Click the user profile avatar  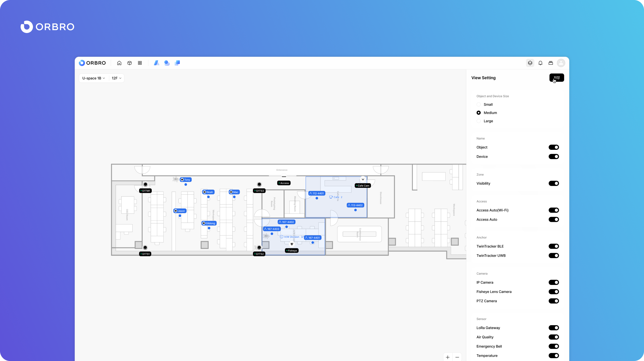561,63
